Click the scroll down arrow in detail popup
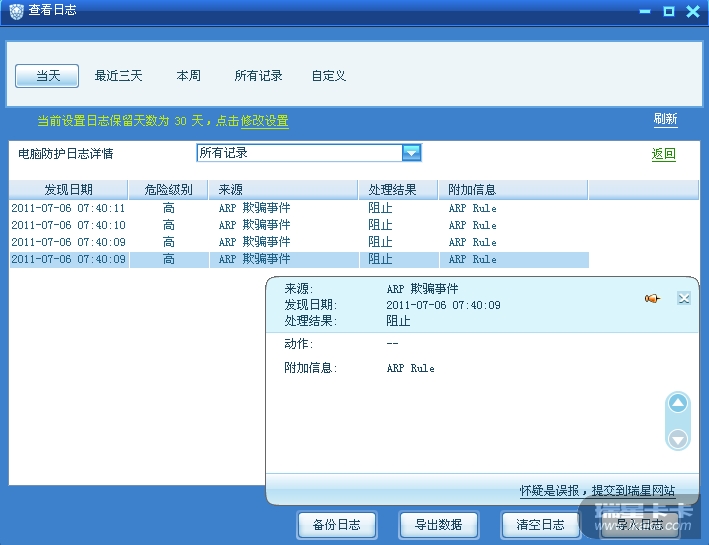This screenshot has width=709, height=545. click(678, 438)
